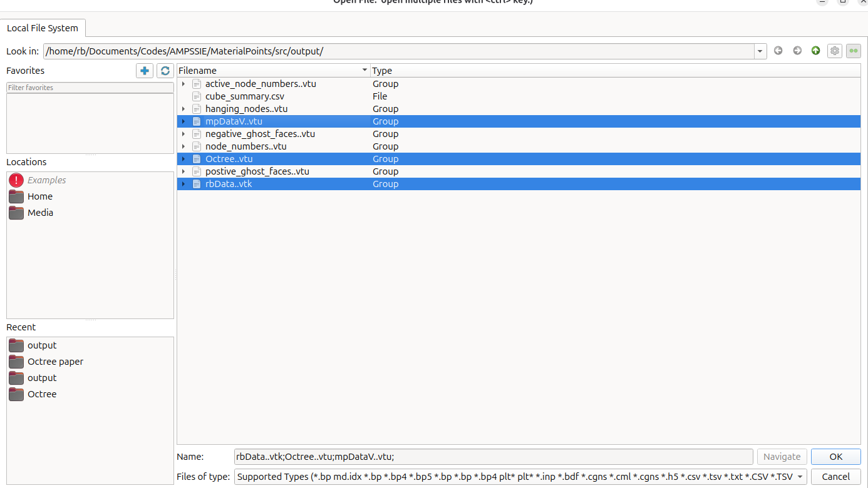Expand the postive_ghost_faces..vtu group

pyautogui.click(x=183, y=171)
